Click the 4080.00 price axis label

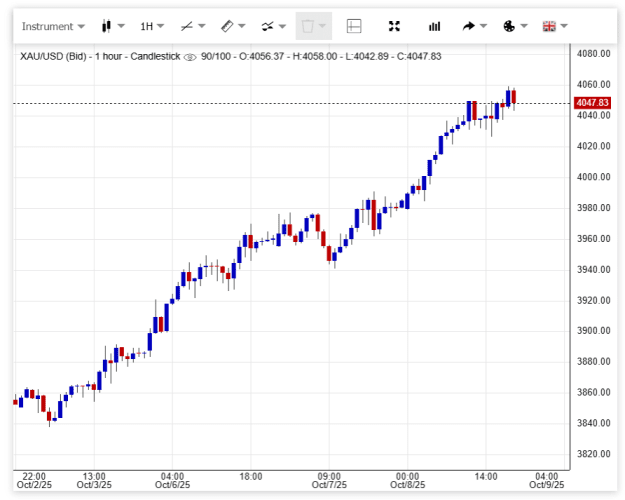point(594,53)
